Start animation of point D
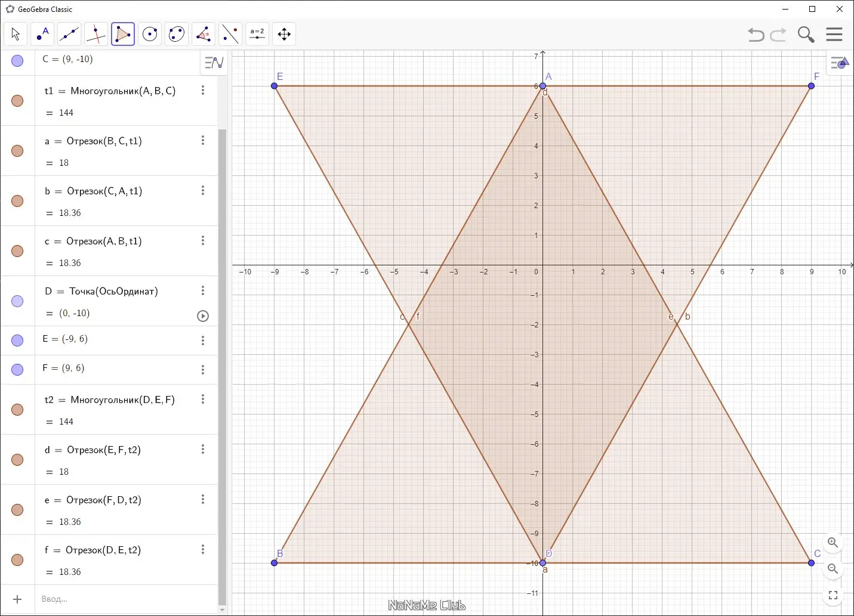This screenshot has width=854, height=616. pos(203,316)
